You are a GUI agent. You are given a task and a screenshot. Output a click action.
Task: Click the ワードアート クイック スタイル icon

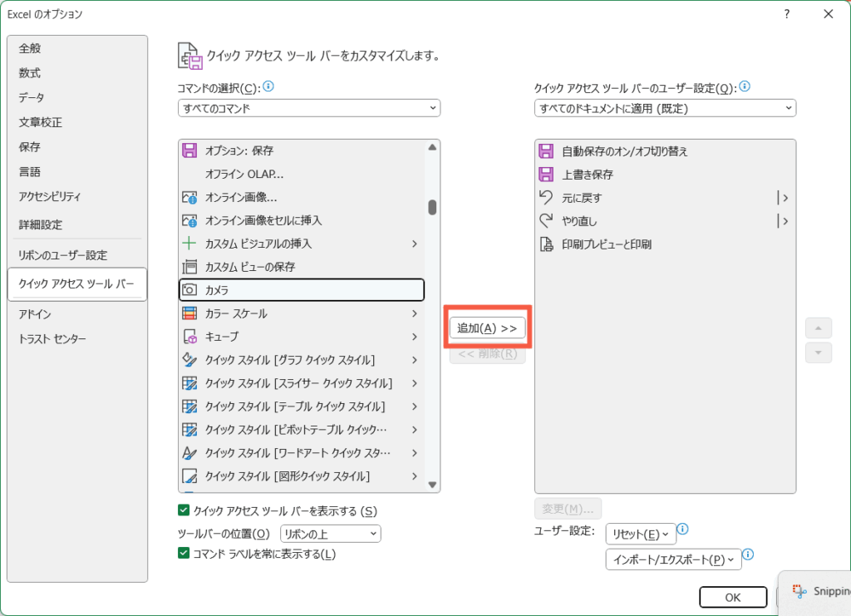coord(189,452)
